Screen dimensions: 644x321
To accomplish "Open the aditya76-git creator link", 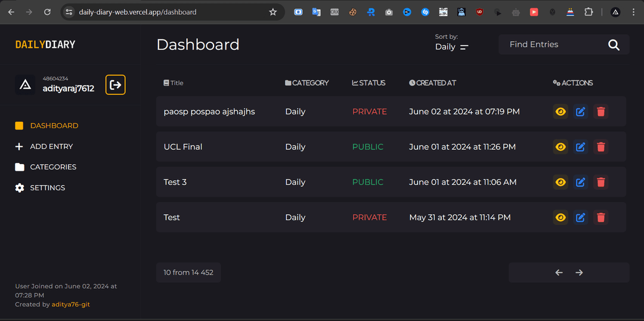I will [x=70, y=304].
